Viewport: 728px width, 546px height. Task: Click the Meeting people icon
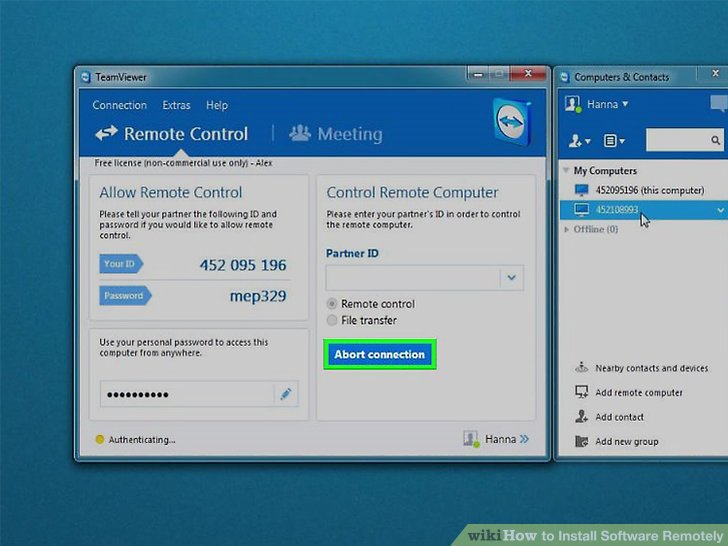[x=300, y=133]
